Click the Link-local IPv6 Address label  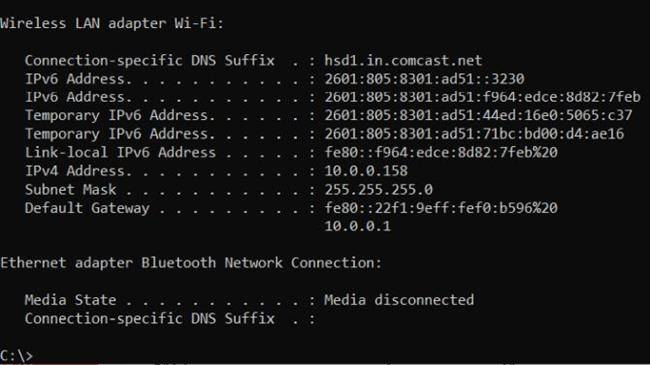[120, 152]
